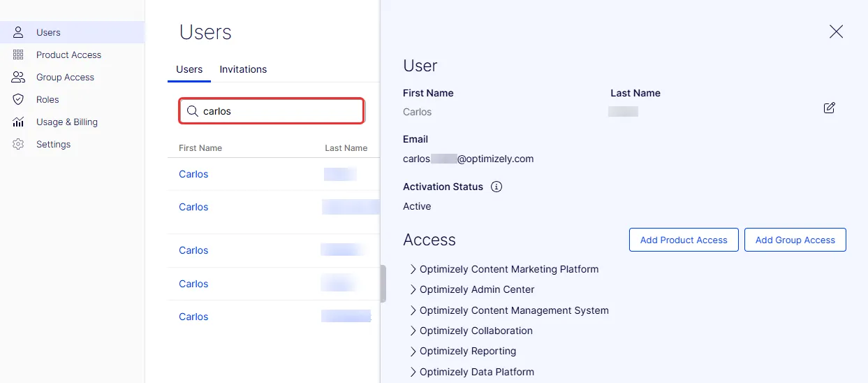Open the third Carlos user link
Image resolution: width=868 pixels, height=383 pixels.
[x=193, y=250]
